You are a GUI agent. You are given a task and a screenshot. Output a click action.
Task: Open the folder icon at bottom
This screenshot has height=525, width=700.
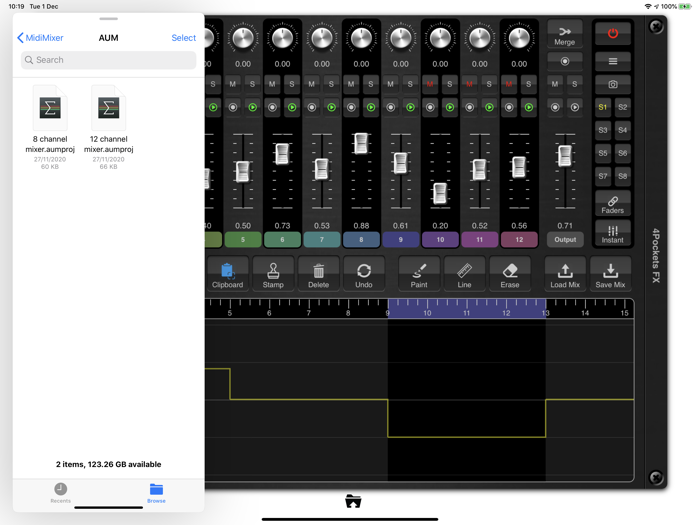(353, 501)
